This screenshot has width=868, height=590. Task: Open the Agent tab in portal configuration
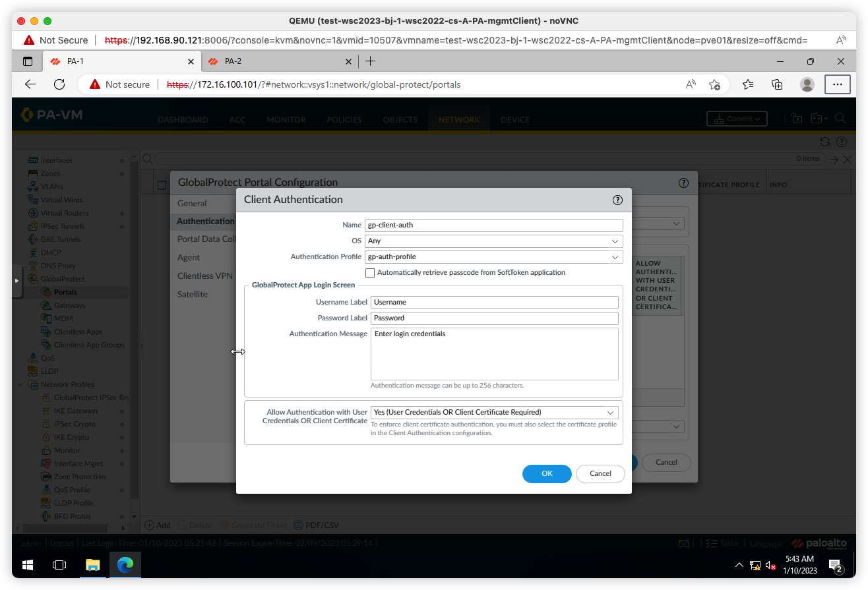(x=189, y=257)
